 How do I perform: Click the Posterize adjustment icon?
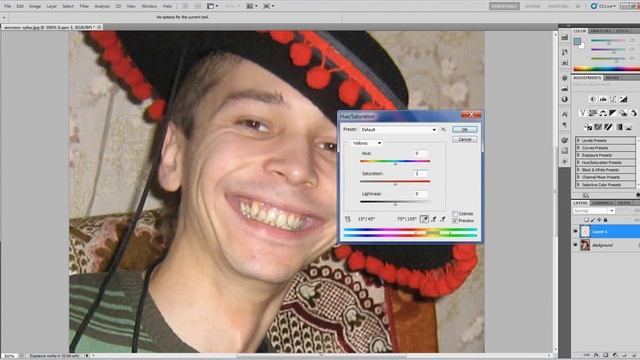(598, 127)
